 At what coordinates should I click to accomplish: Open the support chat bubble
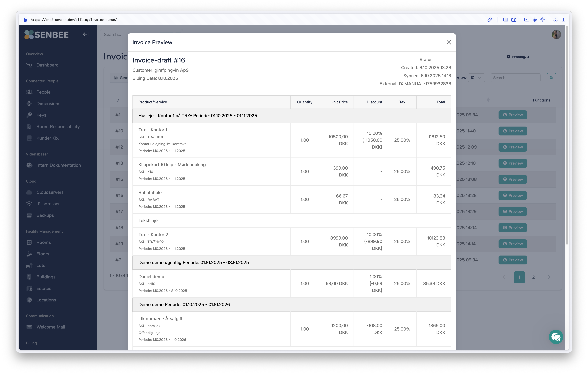[x=556, y=337]
